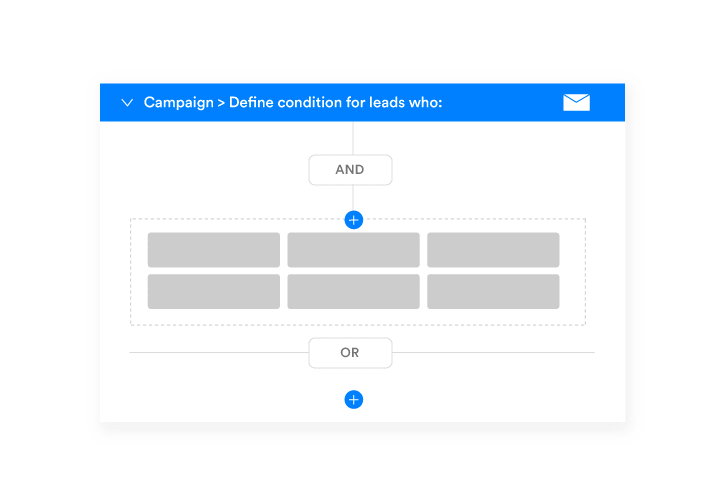Screen dimensions: 717x503
Task: Click the connector line below AND button
Action: [353, 198]
